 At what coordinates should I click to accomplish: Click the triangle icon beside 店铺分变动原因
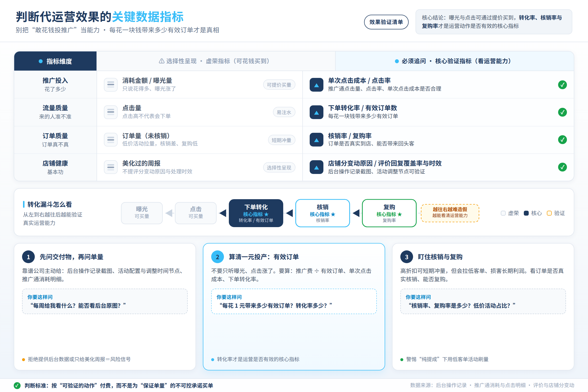(x=317, y=167)
